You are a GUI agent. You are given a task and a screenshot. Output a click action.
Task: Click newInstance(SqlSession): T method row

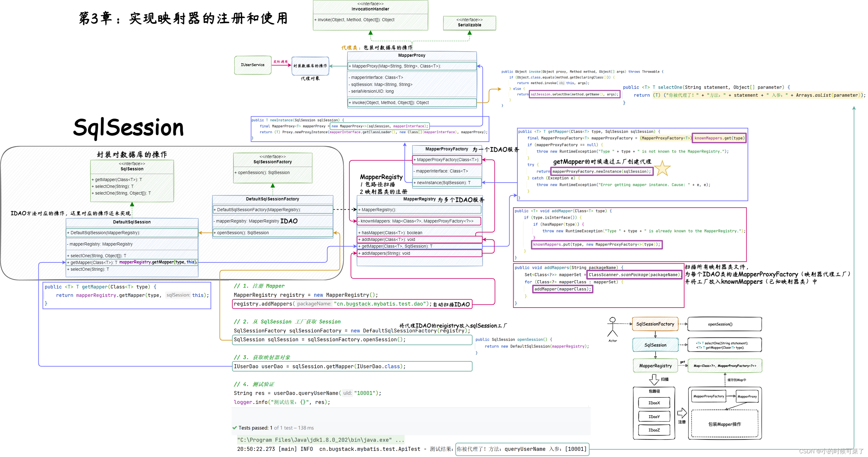tap(447, 183)
